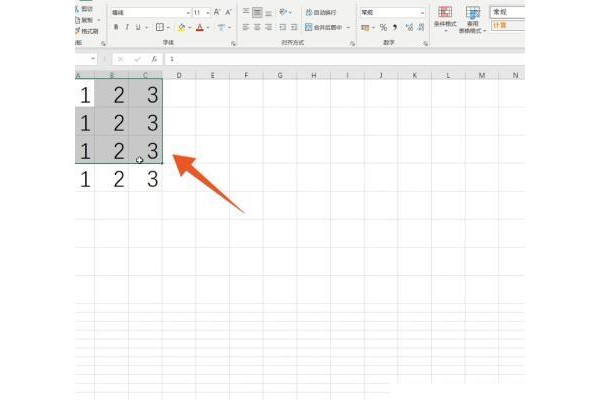The height and width of the screenshot is (400, 600).
Task: Click the text orientation icon
Action: 282,12
